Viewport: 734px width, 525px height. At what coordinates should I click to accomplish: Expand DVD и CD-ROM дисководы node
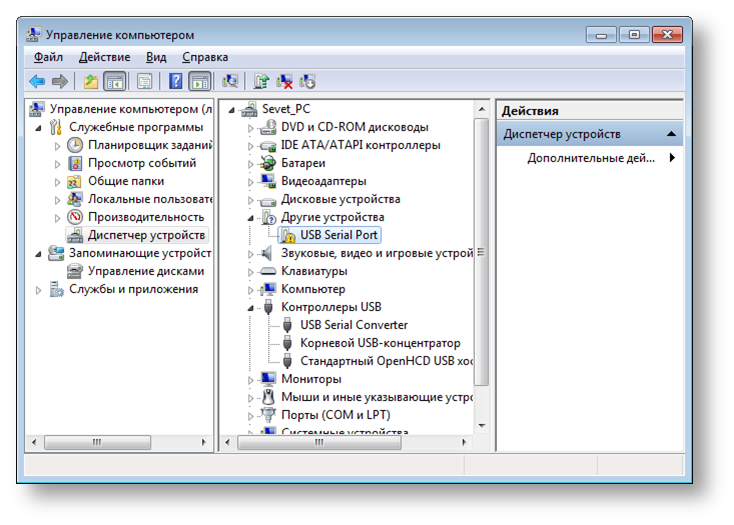tap(250, 128)
